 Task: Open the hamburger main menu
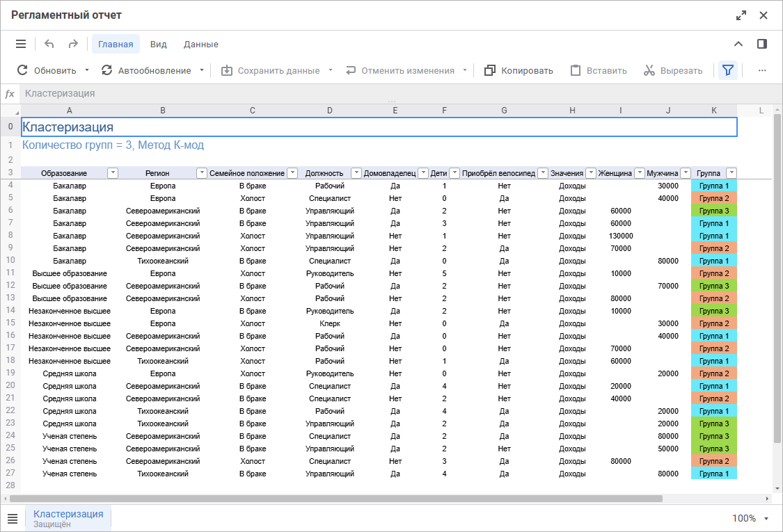pos(21,44)
